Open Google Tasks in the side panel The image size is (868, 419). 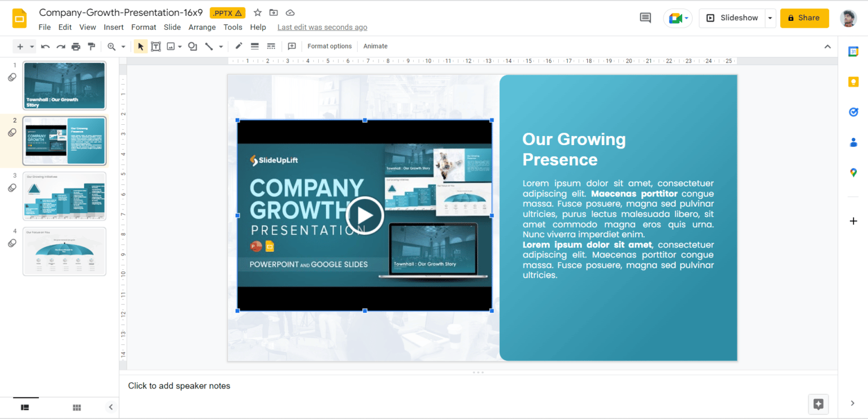tap(853, 112)
